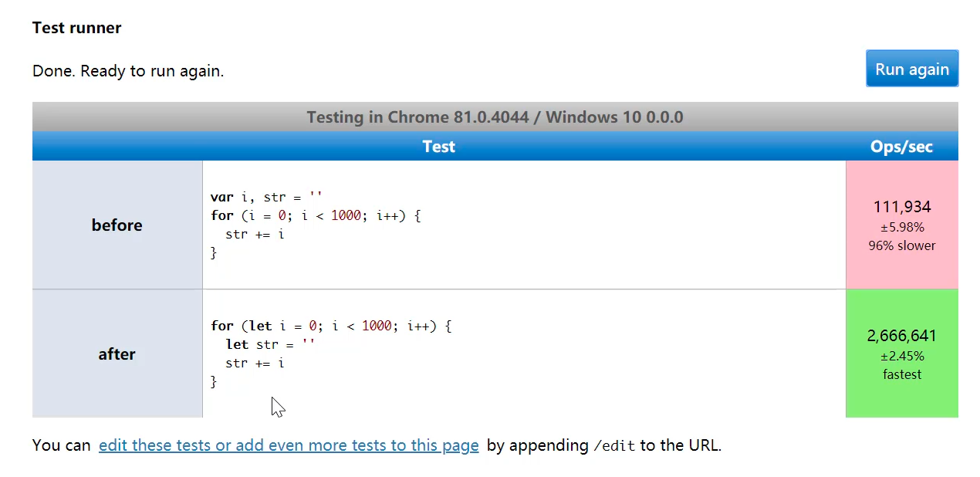
Task: Click the /edit code text in footer
Action: pyautogui.click(x=613, y=446)
